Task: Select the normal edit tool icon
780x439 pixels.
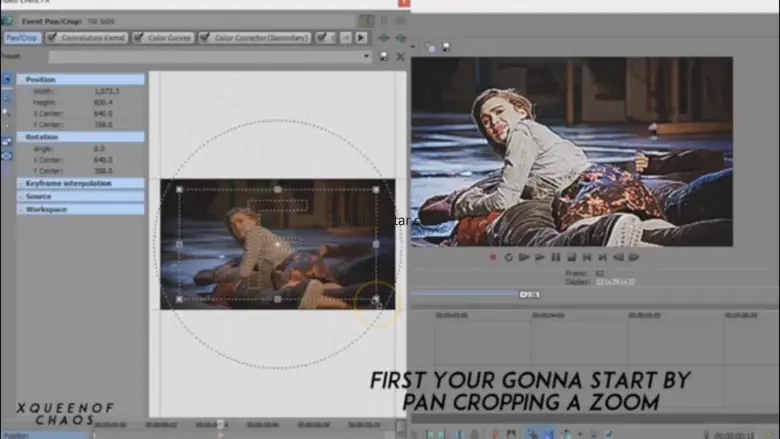Action: click(x=7, y=79)
